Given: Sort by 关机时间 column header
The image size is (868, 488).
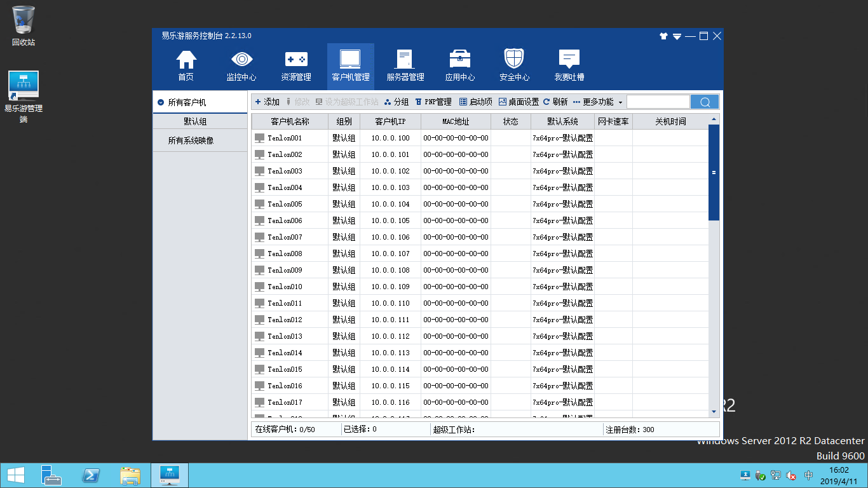Looking at the screenshot, I should pos(670,121).
